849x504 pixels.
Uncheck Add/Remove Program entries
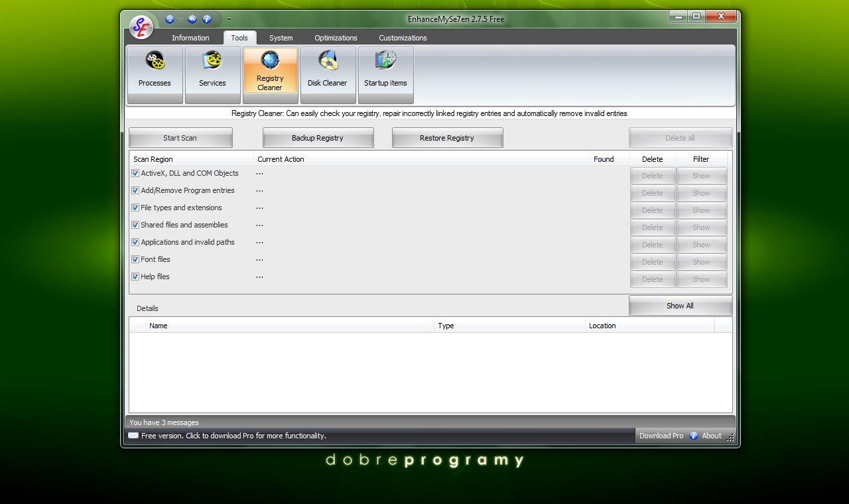coord(135,190)
